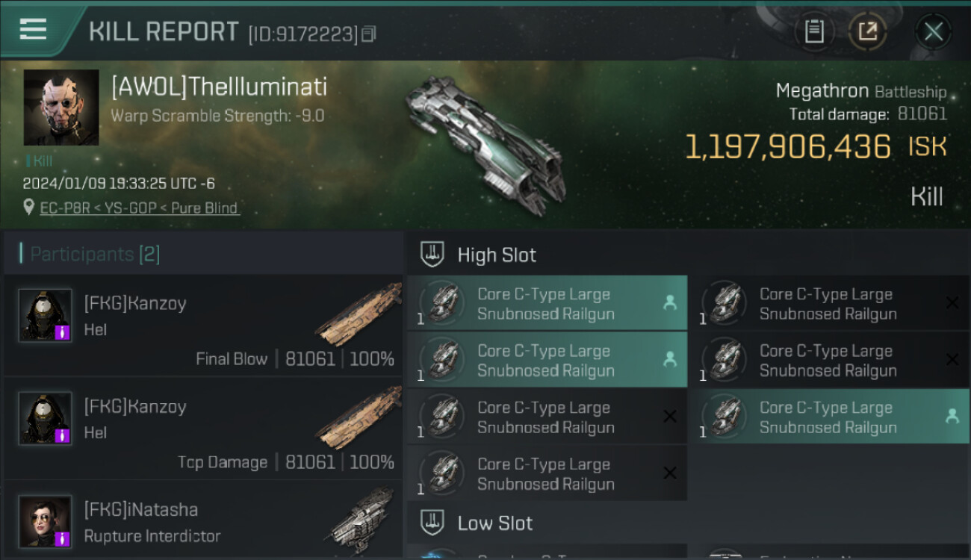971x560 pixels.
Task: Click the clipboard icon in the header
Action: coord(814,31)
